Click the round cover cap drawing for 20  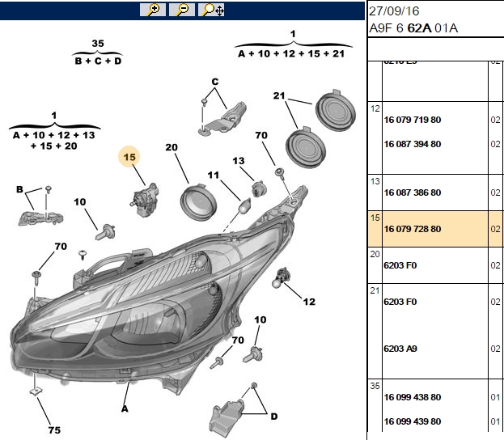click(x=198, y=202)
